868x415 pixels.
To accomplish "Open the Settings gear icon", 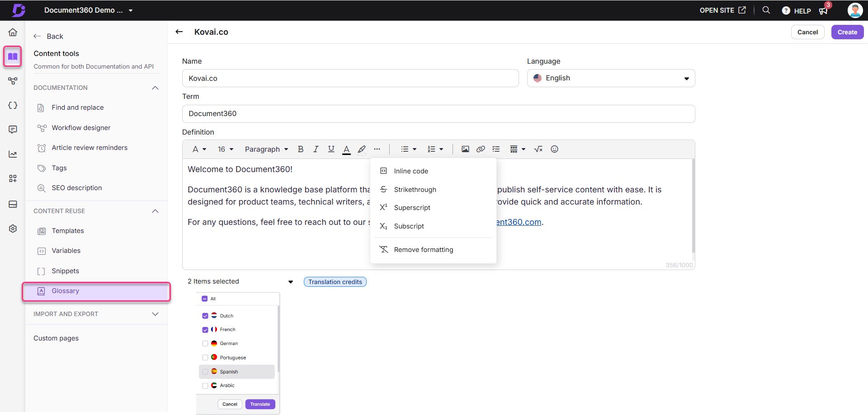I will [13, 228].
